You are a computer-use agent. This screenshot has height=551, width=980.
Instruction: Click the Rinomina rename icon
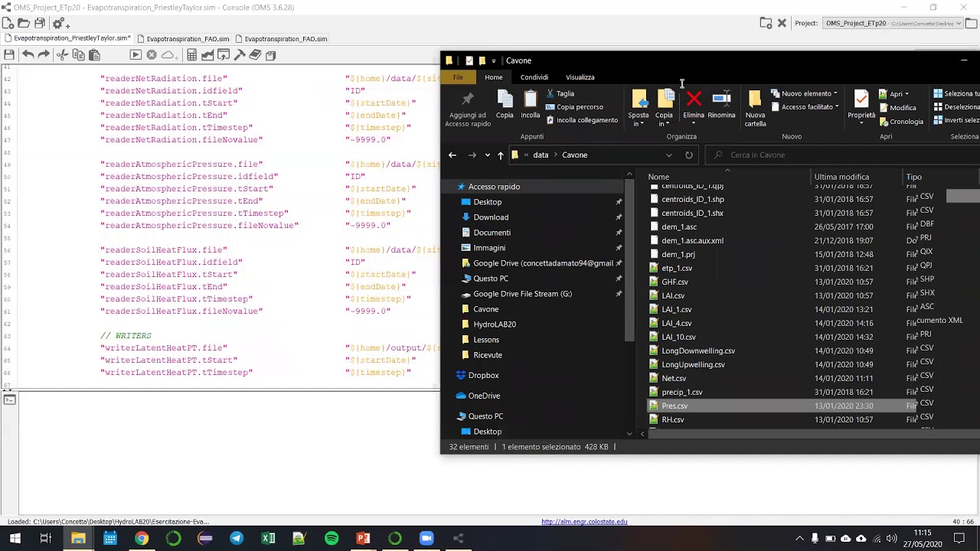click(x=721, y=99)
